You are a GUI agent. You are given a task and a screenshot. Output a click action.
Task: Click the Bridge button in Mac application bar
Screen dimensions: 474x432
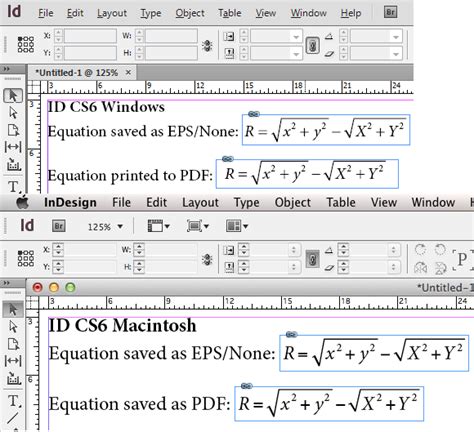[59, 226]
